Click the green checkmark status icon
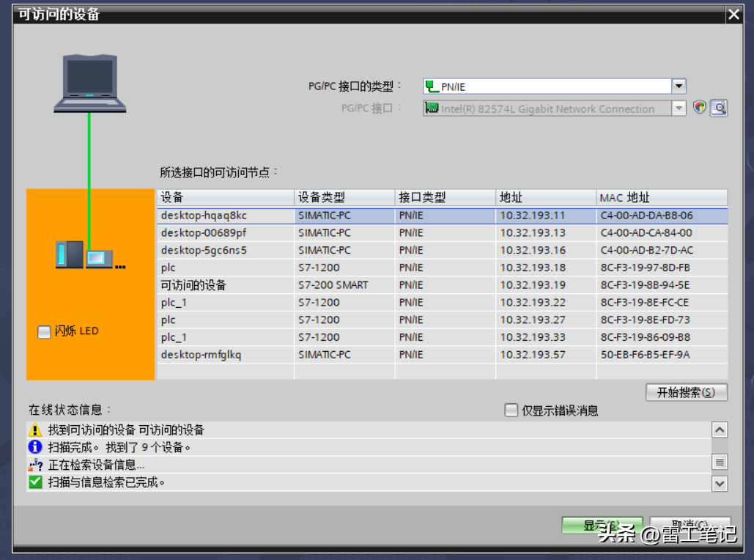Viewport: 754px width, 560px height. click(35, 482)
